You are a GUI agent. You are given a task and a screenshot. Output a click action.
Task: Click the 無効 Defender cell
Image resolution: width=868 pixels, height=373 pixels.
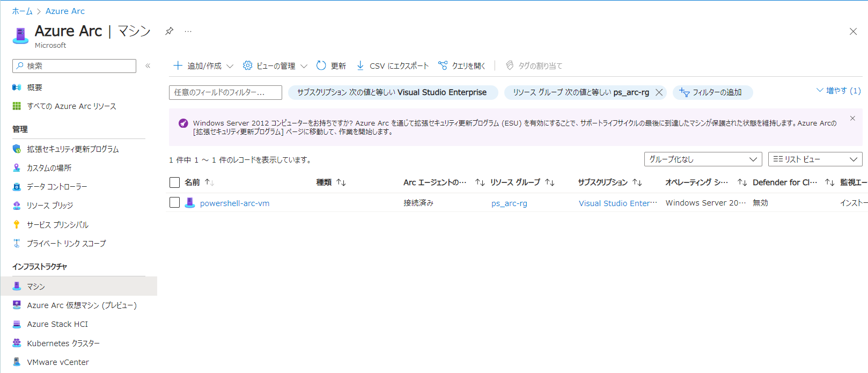pos(760,203)
